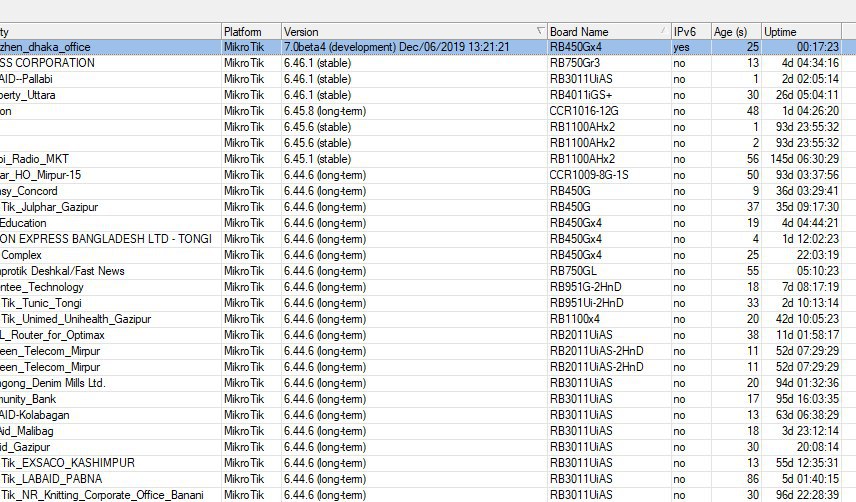Click version 7.0beta4 (development) cell
This screenshot has height=502, width=856.
414,47
